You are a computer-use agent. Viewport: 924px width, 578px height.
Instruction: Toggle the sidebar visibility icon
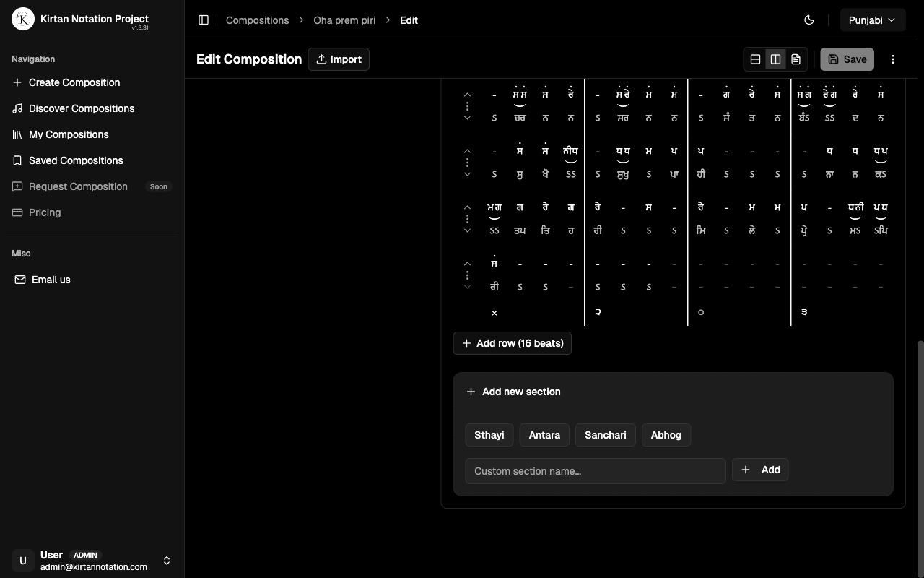coord(204,20)
